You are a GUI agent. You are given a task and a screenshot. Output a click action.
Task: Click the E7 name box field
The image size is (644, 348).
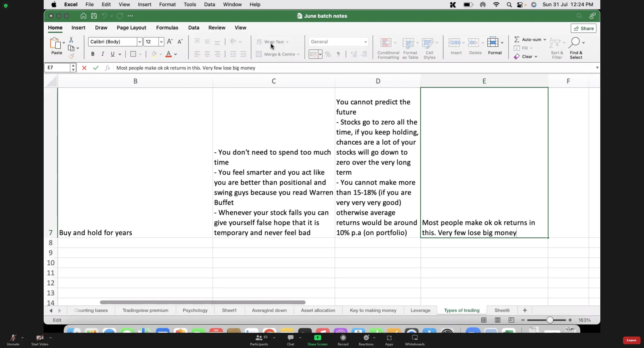pyautogui.click(x=57, y=68)
